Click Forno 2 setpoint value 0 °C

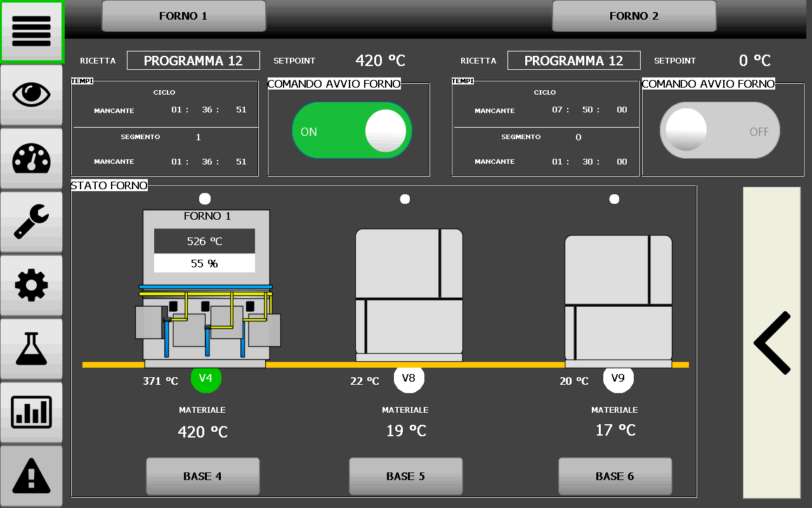(755, 60)
